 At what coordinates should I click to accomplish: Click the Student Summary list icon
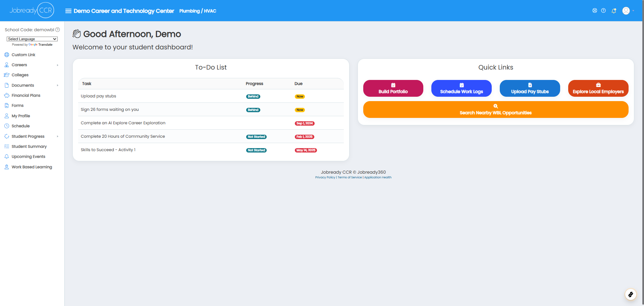(x=7, y=146)
